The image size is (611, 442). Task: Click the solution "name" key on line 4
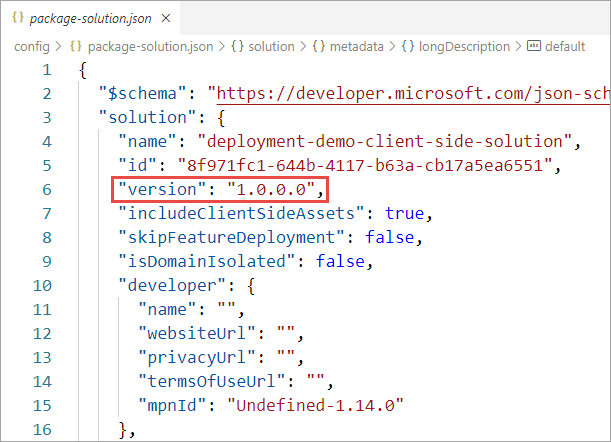click(148, 141)
